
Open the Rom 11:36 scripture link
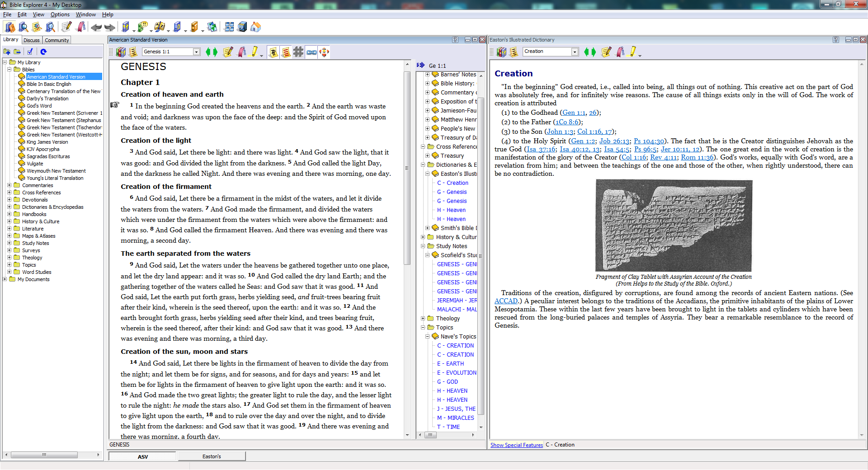point(697,157)
